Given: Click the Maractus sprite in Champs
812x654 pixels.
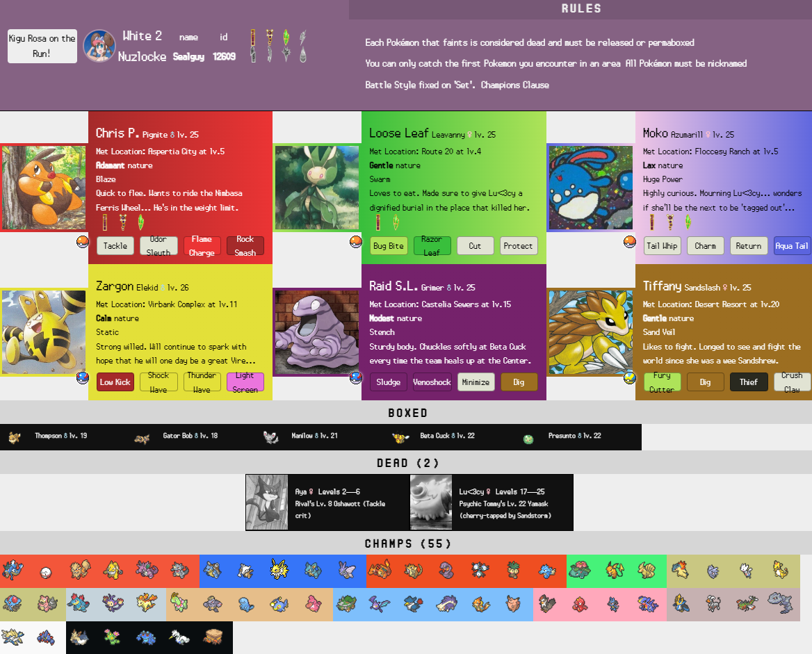Looking at the screenshot, I should 113,637.
